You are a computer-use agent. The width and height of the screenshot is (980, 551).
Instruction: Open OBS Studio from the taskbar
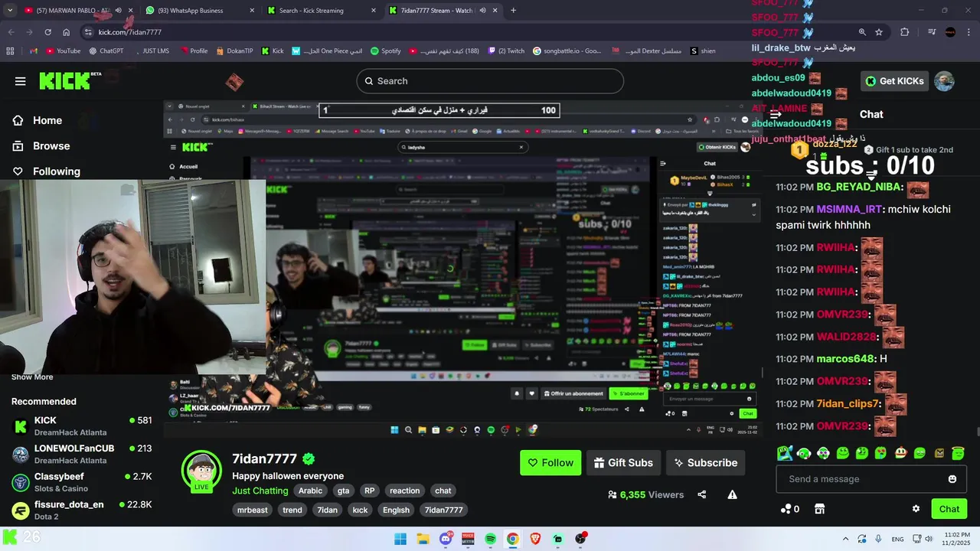(580, 539)
